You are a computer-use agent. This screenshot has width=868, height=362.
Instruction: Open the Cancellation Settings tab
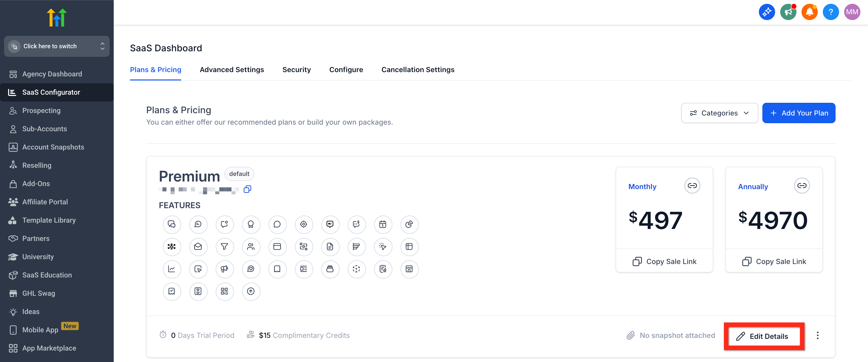click(418, 70)
